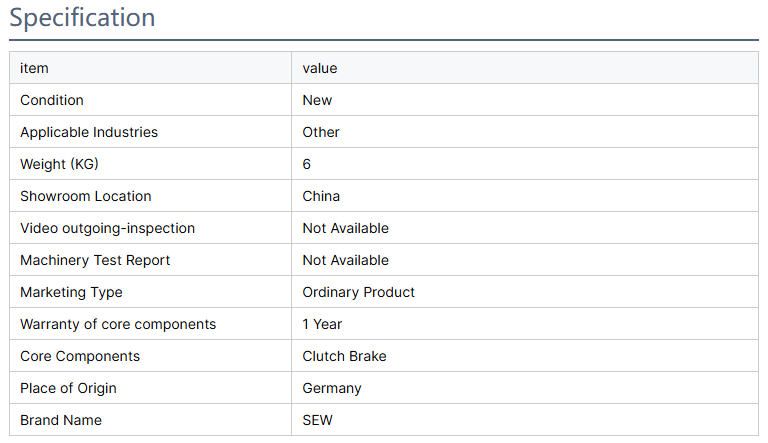Select the 'item' column header
Viewport: 768px width, 443px height.
[x=34, y=68]
